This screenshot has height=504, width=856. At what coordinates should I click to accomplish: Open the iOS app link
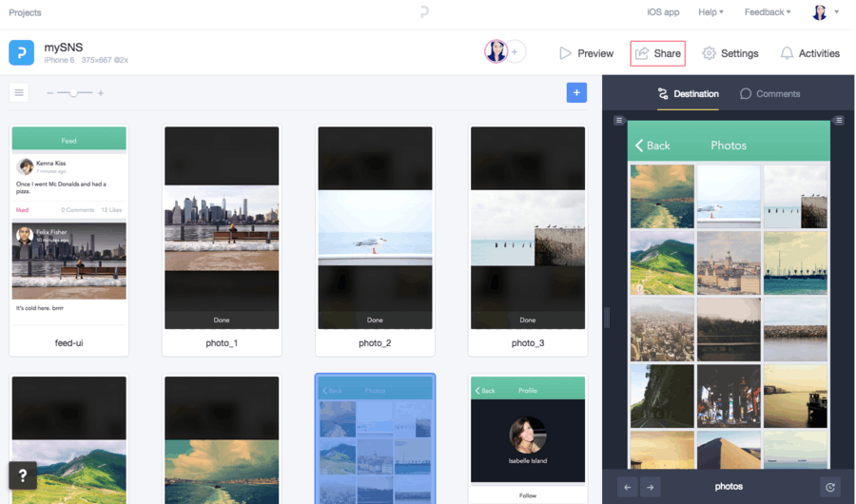(663, 12)
